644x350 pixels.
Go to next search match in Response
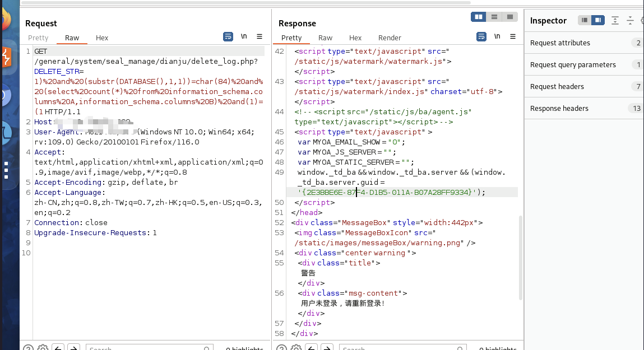327,348
